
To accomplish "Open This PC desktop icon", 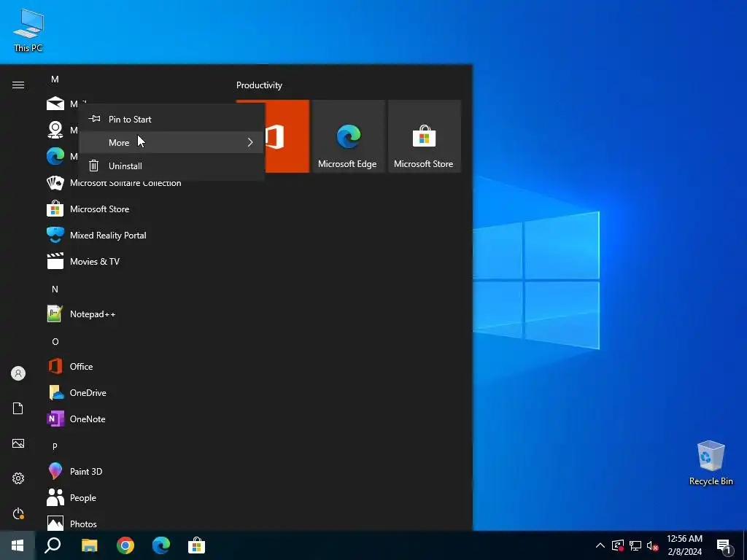I will point(28,31).
